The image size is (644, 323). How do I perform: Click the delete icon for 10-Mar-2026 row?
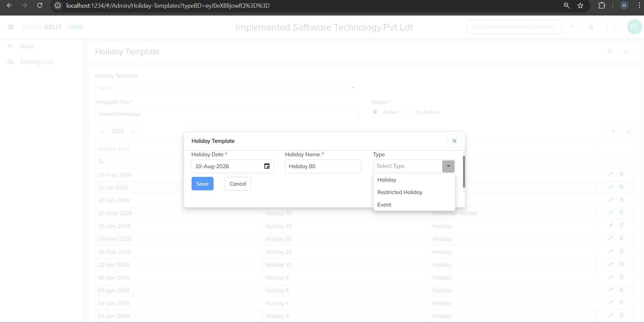click(621, 238)
